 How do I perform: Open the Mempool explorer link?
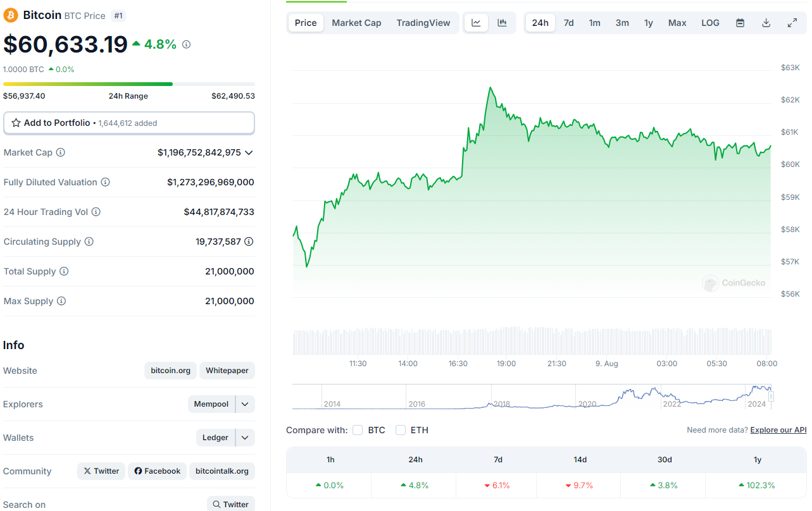pos(211,404)
